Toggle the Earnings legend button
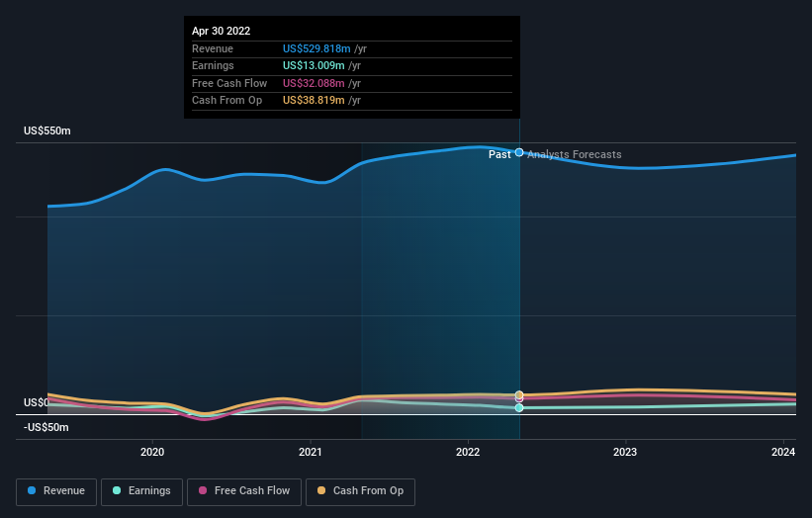 click(141, 491)
